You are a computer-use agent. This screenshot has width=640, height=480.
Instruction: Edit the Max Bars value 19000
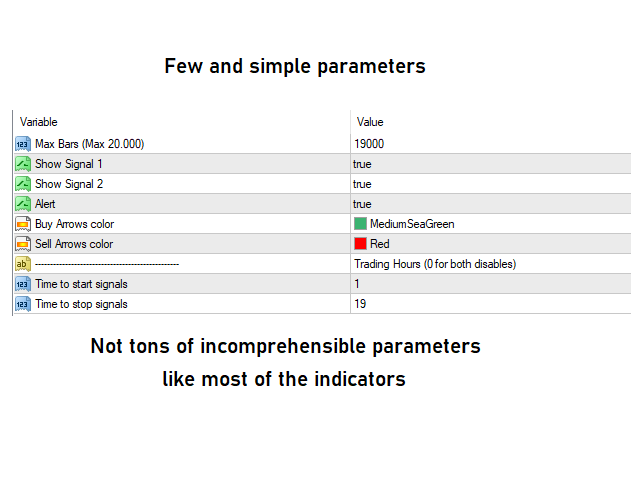(x=491, y=144)
